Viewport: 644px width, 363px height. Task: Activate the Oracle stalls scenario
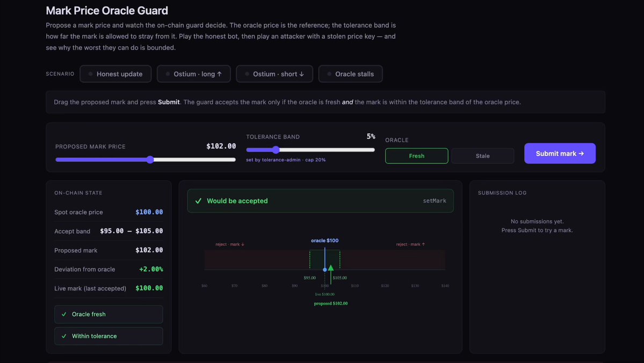point(350,74)
